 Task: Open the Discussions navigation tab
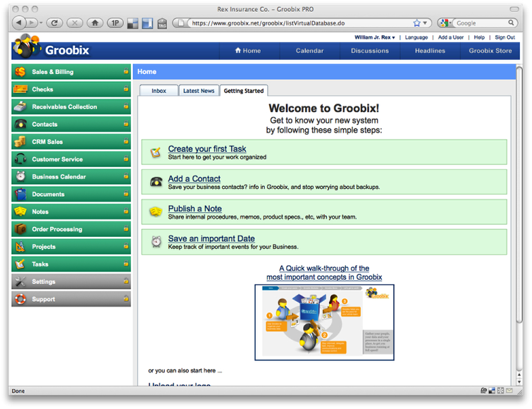(x=370, y=51)
